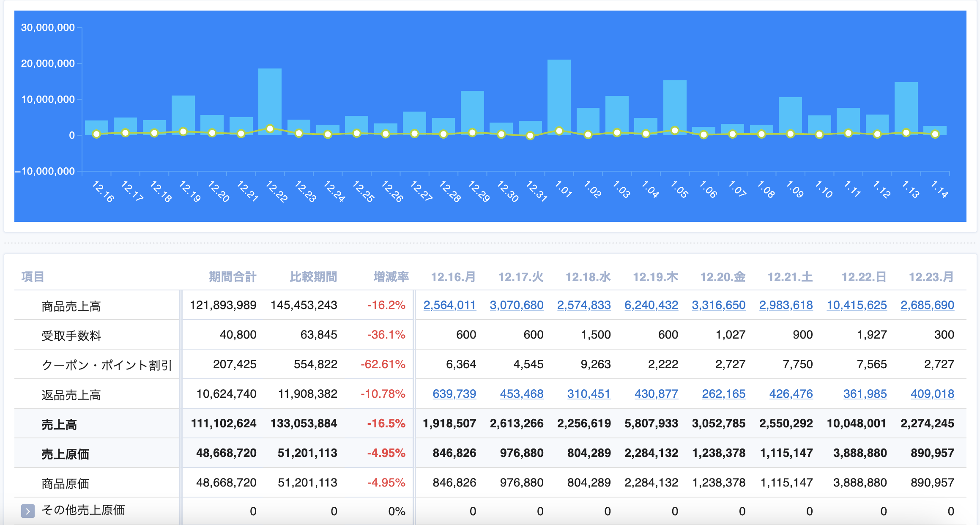Select the 売上原価 bold row label
This screenshot has height=525, width=980.
(x=65, y=454)
